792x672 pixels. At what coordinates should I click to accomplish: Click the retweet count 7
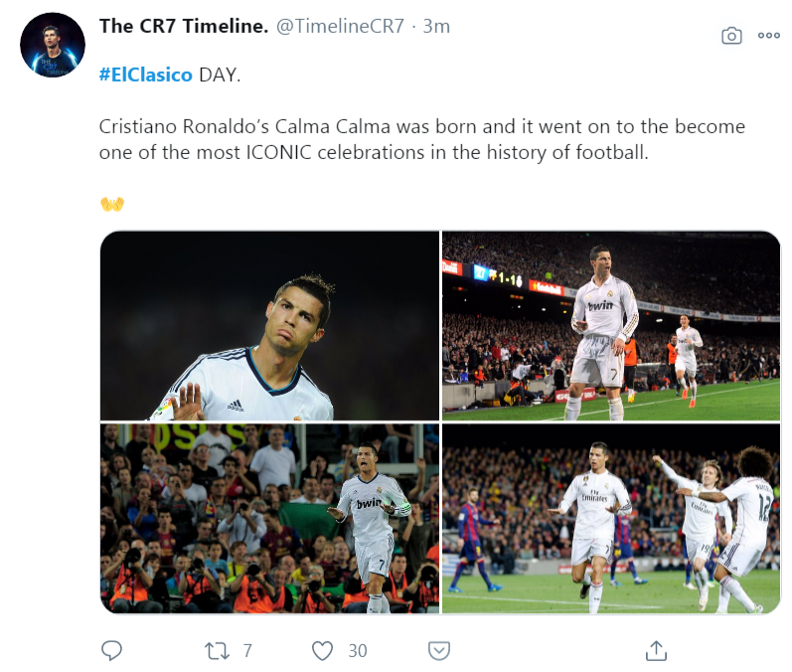247,651
